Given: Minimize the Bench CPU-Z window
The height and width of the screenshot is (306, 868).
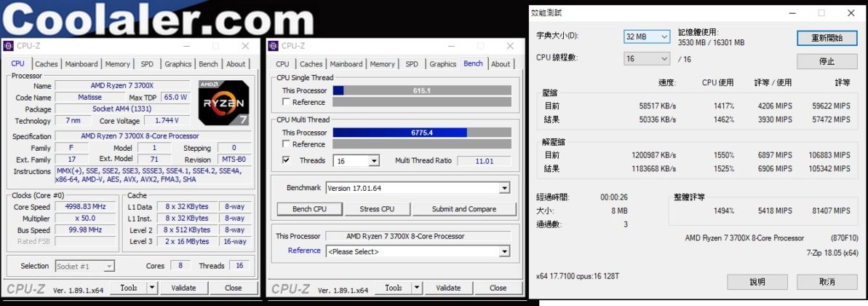Looking at the screenshot, I should pos(451,45).
